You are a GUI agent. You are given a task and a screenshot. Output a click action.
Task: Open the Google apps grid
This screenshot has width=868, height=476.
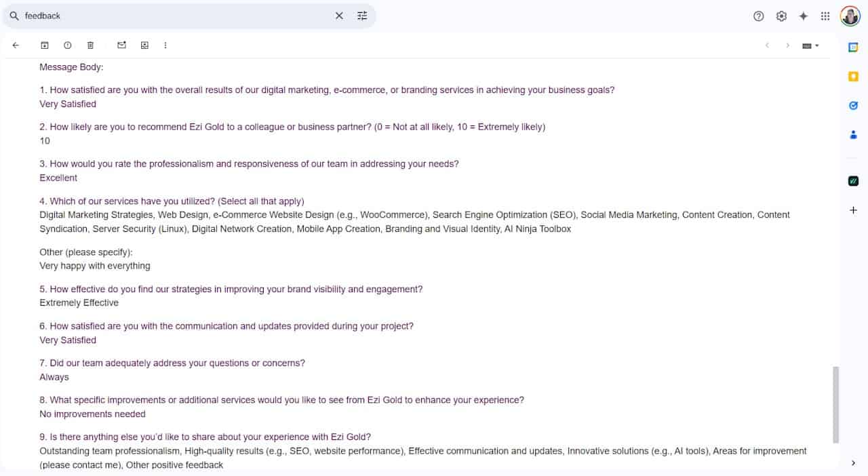(x=825, y=16)
